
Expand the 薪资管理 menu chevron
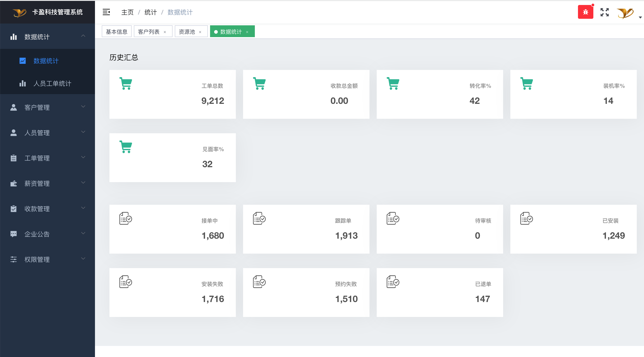pyautogui.click(x=83, y=183)
